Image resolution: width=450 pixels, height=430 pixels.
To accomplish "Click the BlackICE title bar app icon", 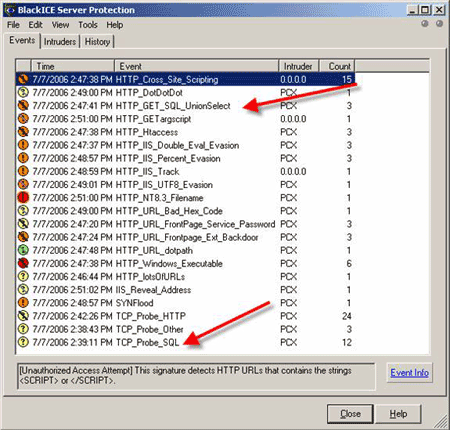I will coord(10,10).
